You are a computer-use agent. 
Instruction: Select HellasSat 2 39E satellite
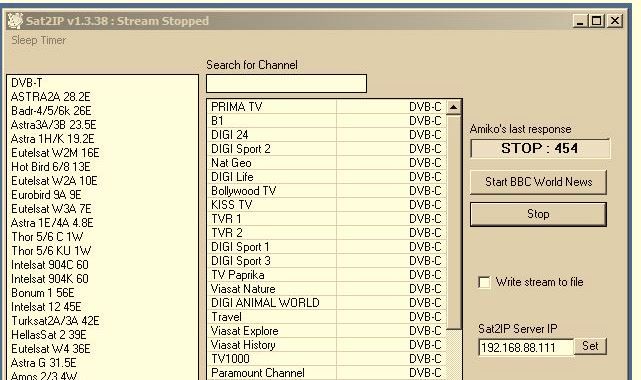coord(103,335)
